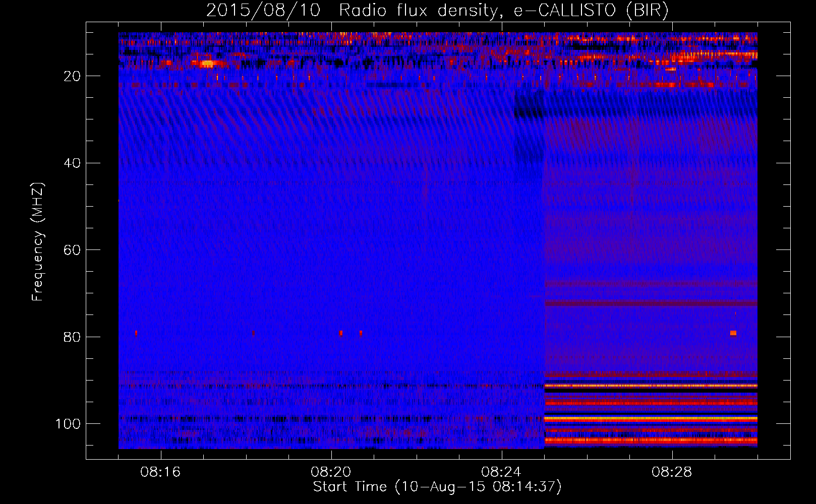
Task: Click the plot title 'Radio flux density, e-CALLISTO (BIR)'
Action: pos(503,11)
